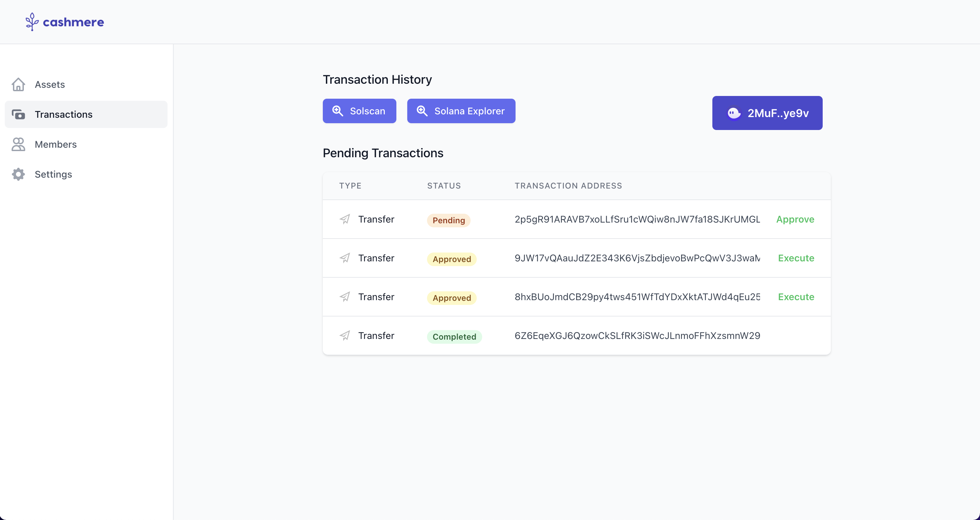The width and height of the screenshot is (980, 520).
Task: Click the Transactions wallet icon in sidebar
Action: coord(18,114)
